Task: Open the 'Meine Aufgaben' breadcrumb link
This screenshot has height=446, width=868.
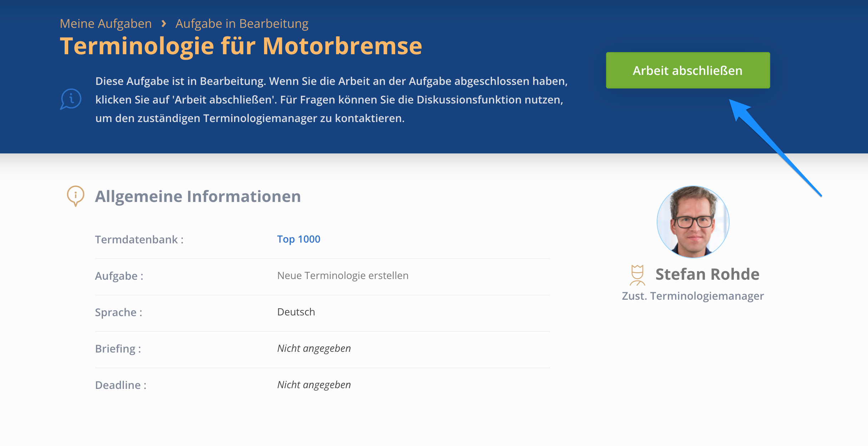Action: [x=106, y=24]
